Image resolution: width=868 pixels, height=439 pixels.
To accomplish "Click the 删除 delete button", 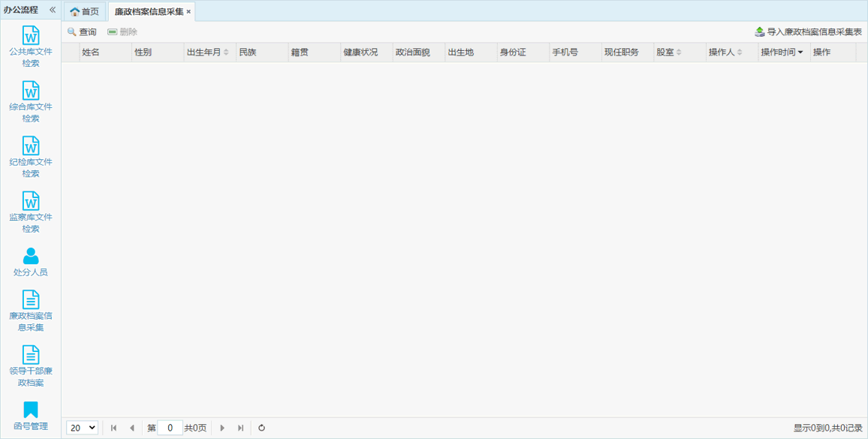I will tap(122, 32).
